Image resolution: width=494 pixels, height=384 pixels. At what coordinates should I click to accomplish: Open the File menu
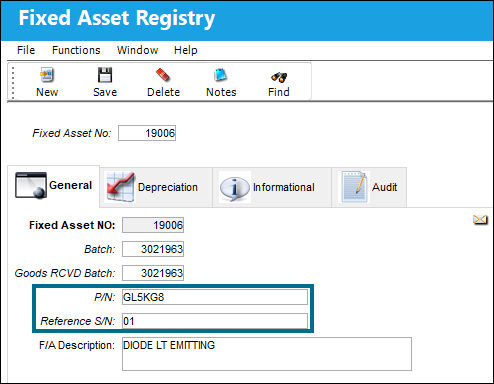coord(26,50)
